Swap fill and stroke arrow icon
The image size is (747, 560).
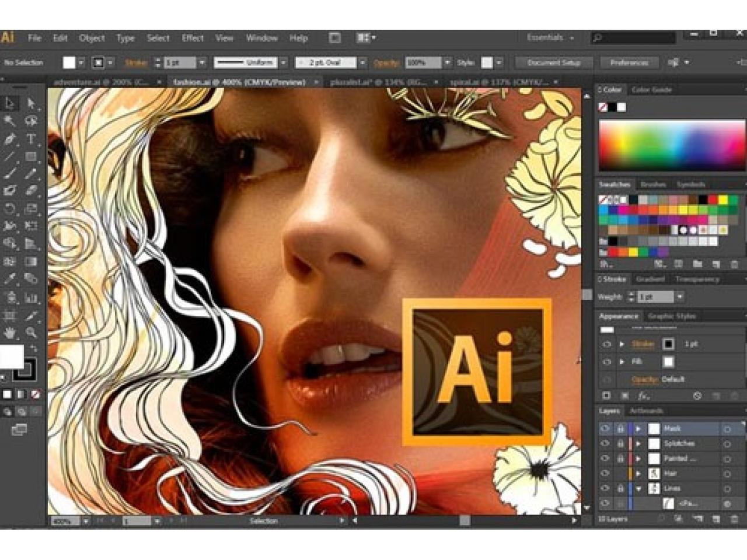(34, 349)
